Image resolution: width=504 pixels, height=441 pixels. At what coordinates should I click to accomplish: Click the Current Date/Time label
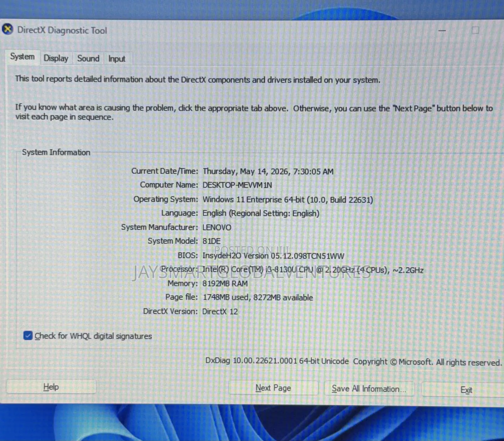coord(165,171)
